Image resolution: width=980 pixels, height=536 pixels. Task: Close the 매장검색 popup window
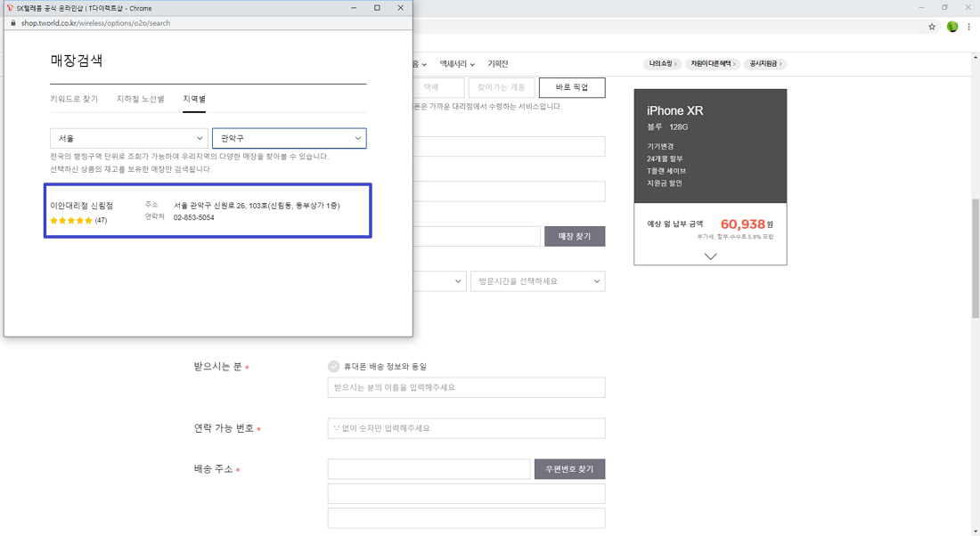(401, 8)
